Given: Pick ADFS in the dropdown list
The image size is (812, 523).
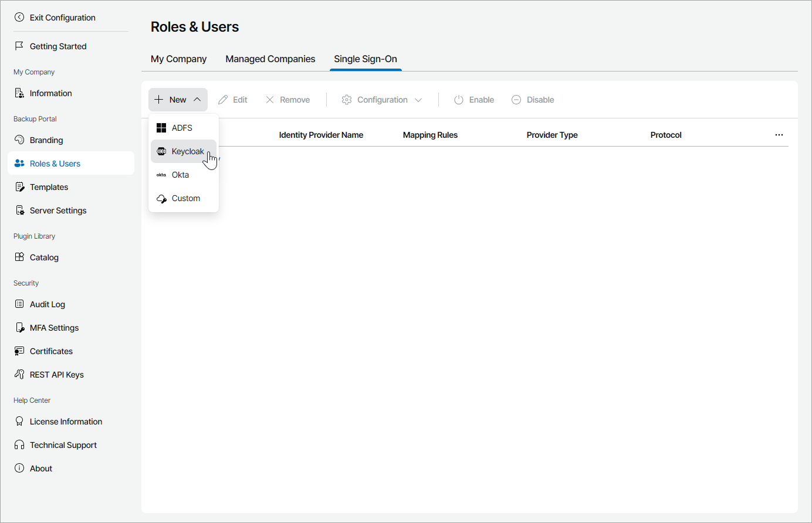Looking at the screenshot, I should (182, 128).
